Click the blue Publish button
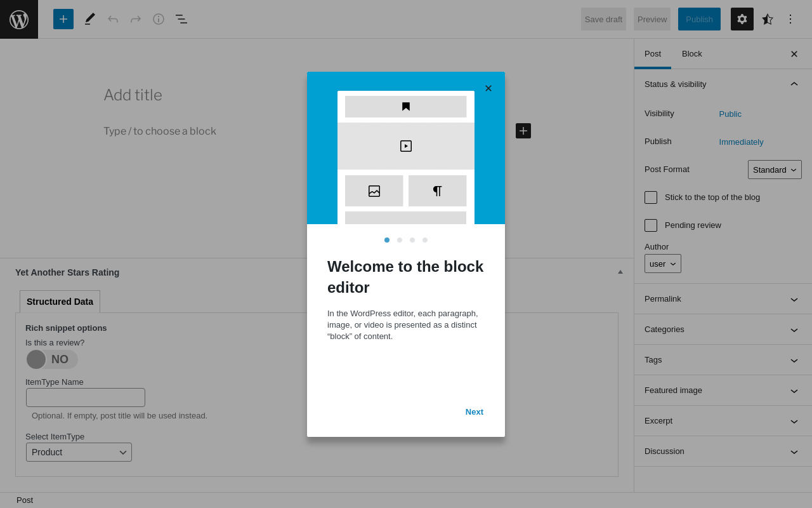The width and height of the screenshot is (812, 508). click(699, 19)
